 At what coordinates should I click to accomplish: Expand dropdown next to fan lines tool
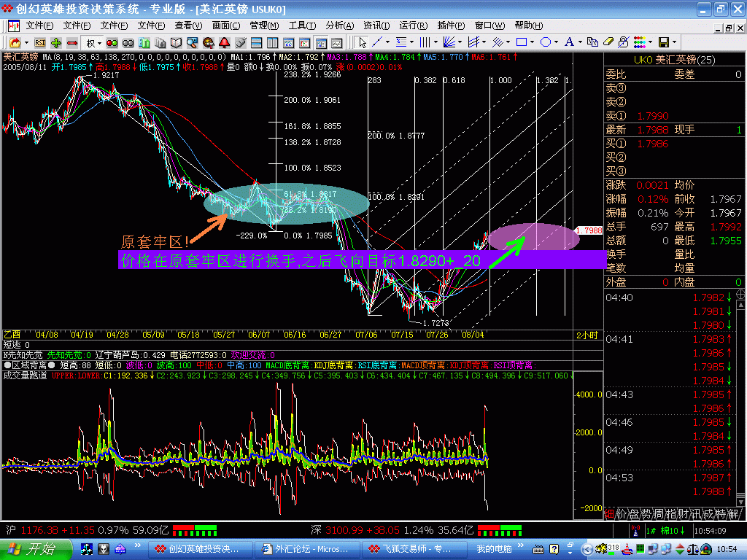coord(460,42)
